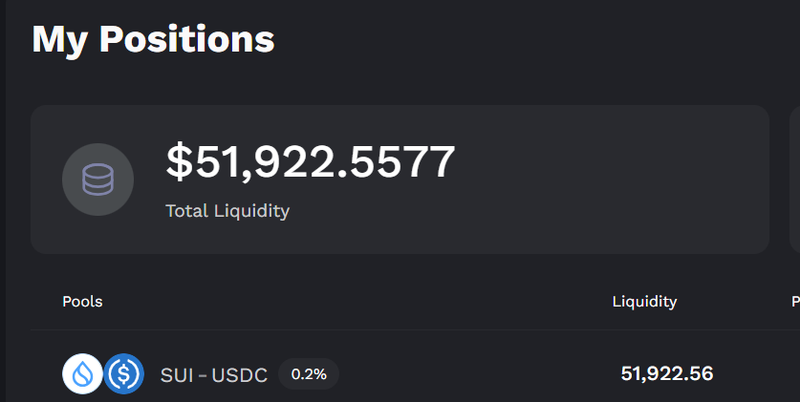
Task: Click the word SUI in the pool name
Action: 177,375
